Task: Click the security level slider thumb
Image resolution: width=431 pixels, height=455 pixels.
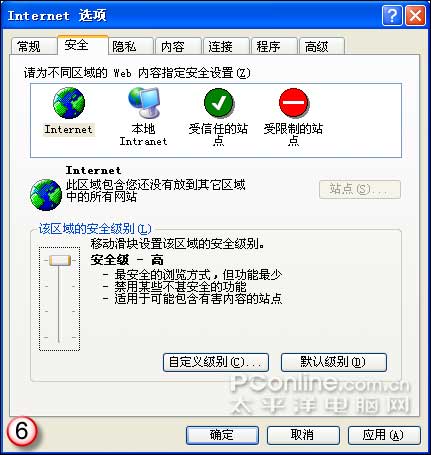Action: [x=60, y=260]
